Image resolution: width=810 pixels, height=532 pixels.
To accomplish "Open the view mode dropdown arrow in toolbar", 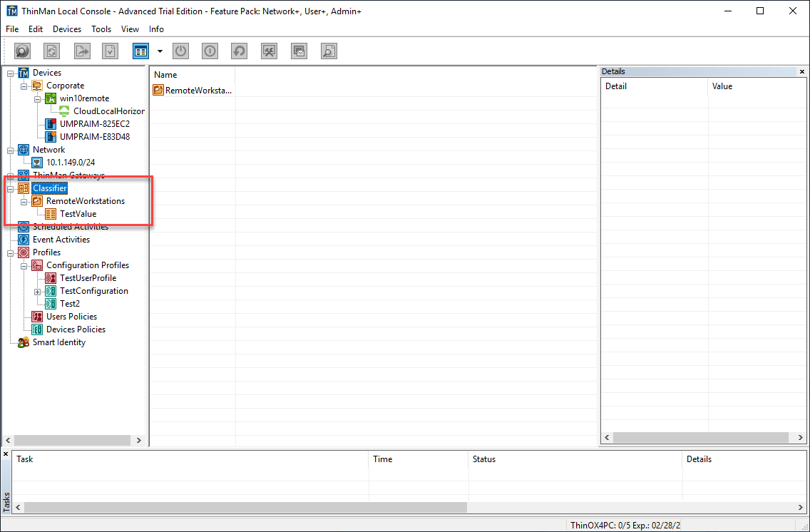I will (160, 51).
